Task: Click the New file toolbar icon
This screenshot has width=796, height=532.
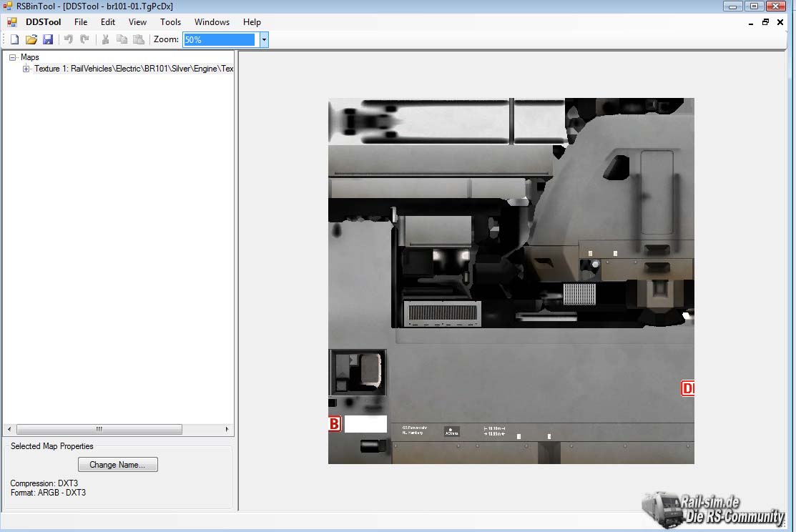Action: (14, 40)
